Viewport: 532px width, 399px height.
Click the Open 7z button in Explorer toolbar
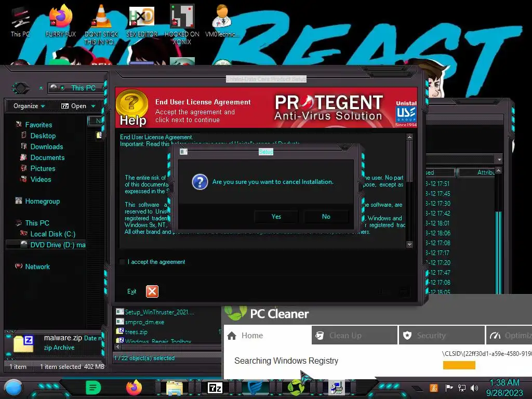coord(74,106)
